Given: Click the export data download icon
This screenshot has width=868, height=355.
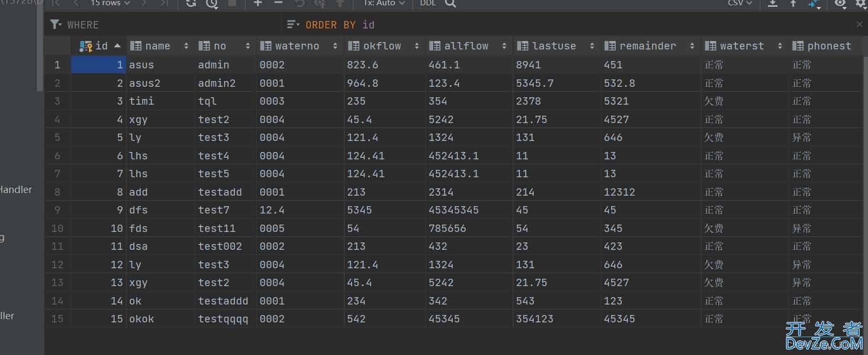Looking at the screenshot, I should coord(772,4).
